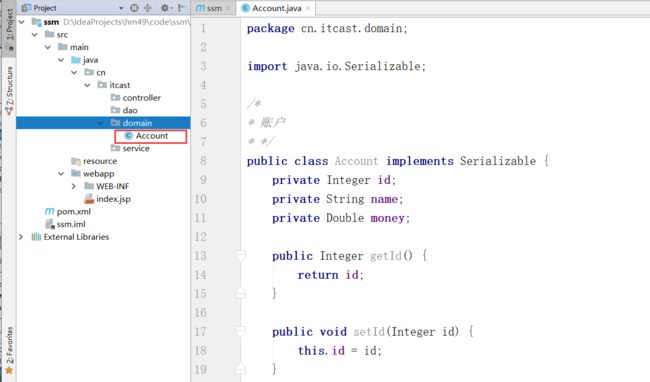Click the External Libraries bars icon
The width and height of the screenshot is (650, 382).
(36, 237)
